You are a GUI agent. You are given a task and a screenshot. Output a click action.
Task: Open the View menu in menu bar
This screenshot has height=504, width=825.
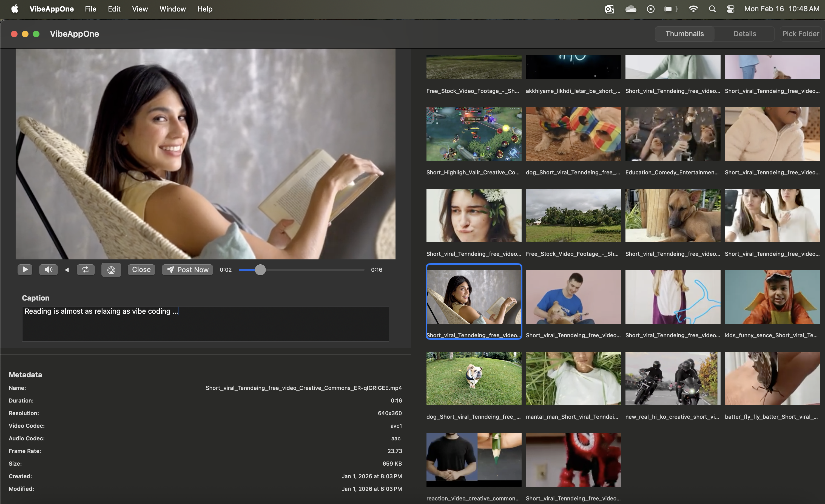click(140, 9)
